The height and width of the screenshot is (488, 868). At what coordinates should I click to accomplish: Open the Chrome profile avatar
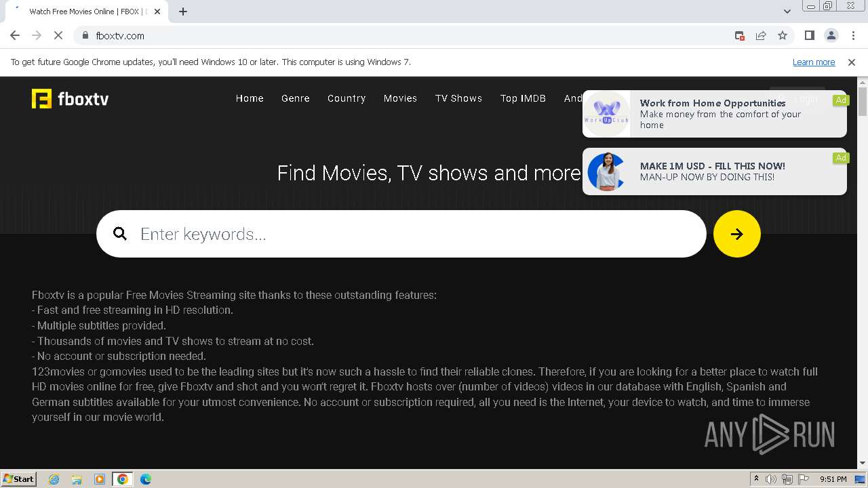pyautogui.click(x=831, y=35)
